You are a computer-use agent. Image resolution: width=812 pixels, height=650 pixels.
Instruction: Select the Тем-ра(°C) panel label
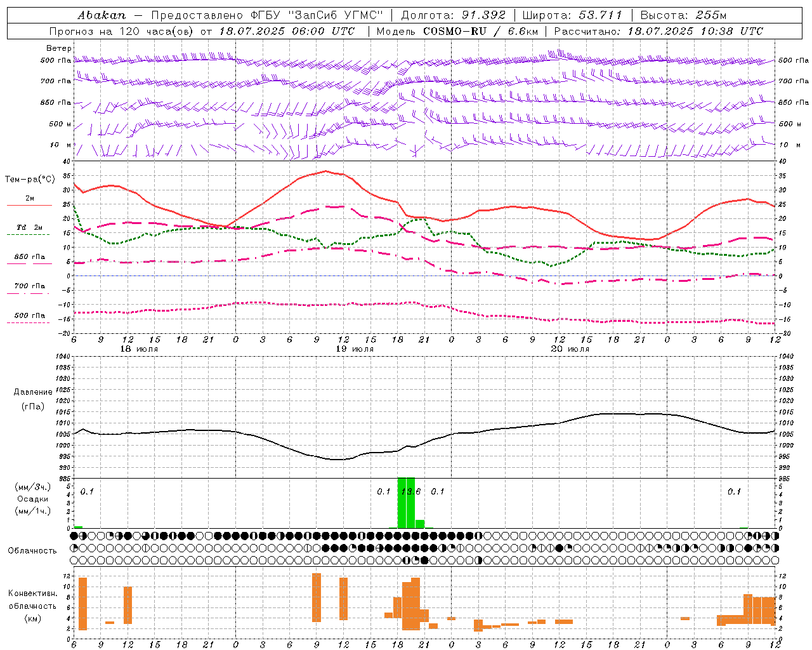(30, 180)
